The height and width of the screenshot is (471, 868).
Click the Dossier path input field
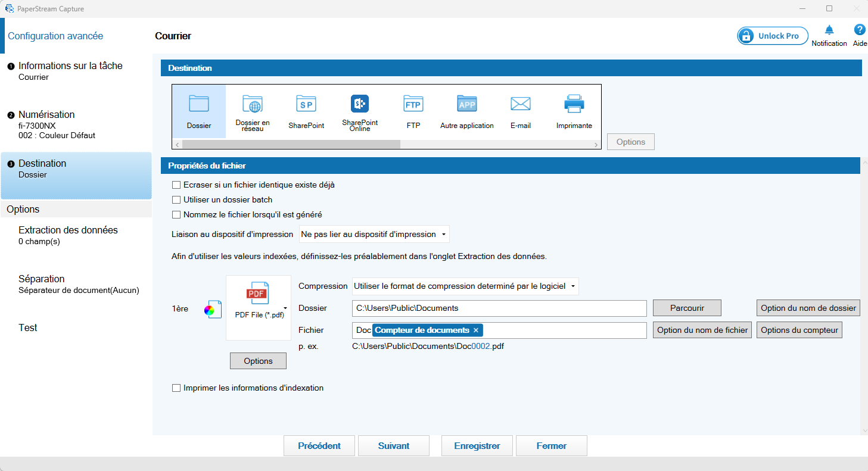tap(499, 308)
